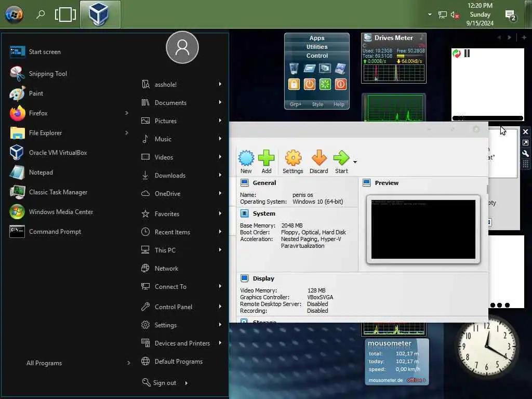The height and width of the screenshot is (399, 532).
Task: Select the Utilities tab in the gadget
Action: tap(317, 47)
